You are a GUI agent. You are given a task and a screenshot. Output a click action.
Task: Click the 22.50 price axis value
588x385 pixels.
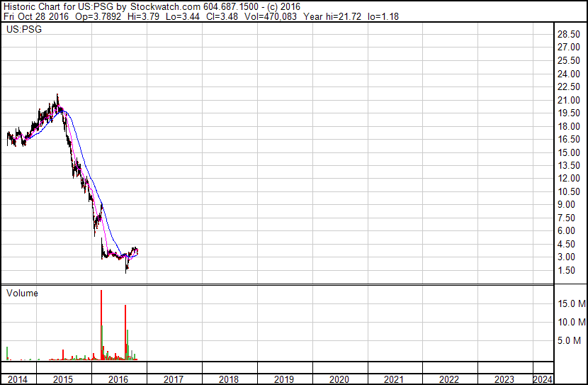tap(569, 87)
